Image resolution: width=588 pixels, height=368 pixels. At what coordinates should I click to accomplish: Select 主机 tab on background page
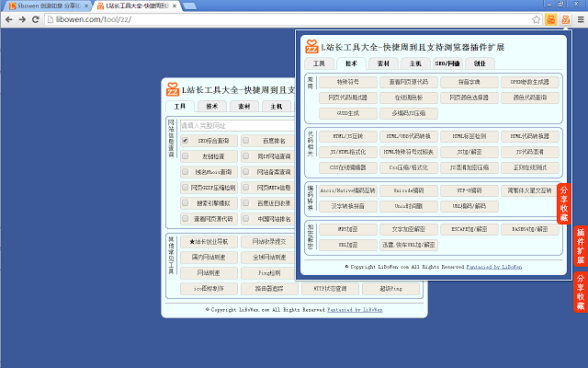point(277,107)
